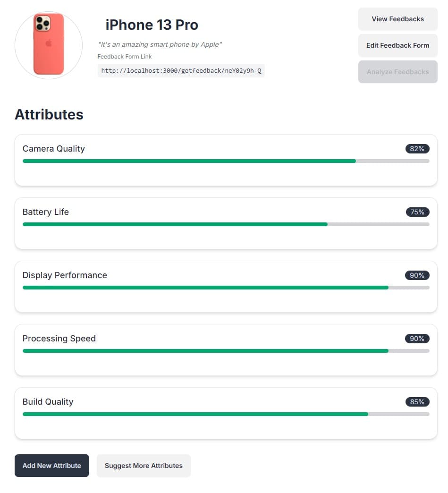Click the Display Performance progress bar

pyautogui.click(x=226, y=288)
